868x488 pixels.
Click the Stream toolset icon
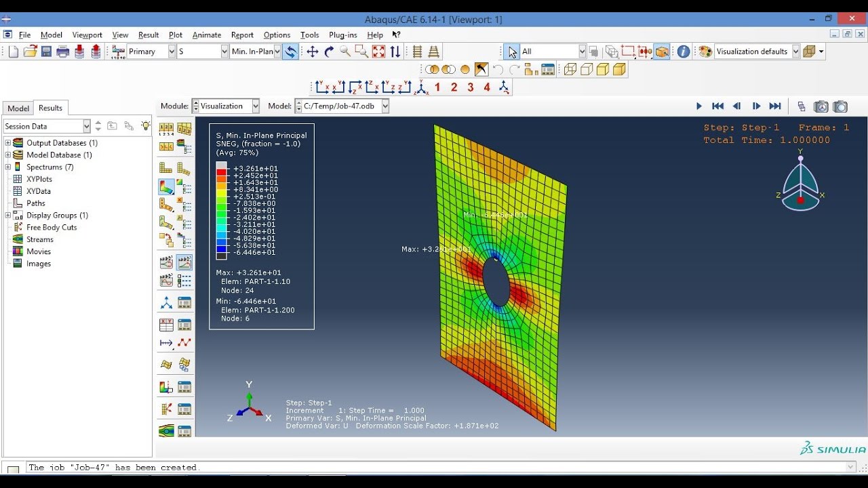click(x=166, y=430)
